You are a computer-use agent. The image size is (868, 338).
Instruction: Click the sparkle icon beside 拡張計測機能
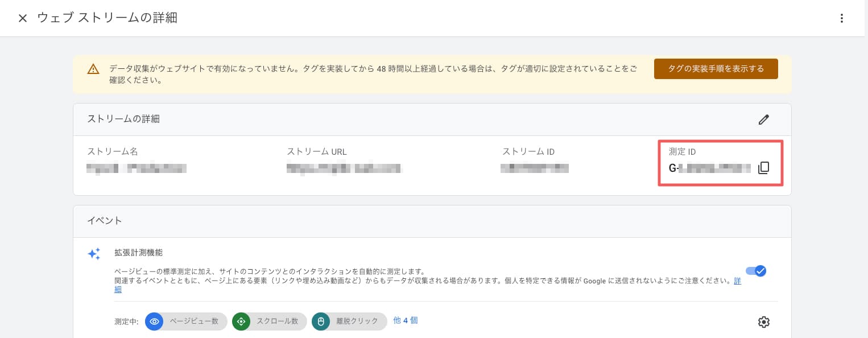point(94,254)
